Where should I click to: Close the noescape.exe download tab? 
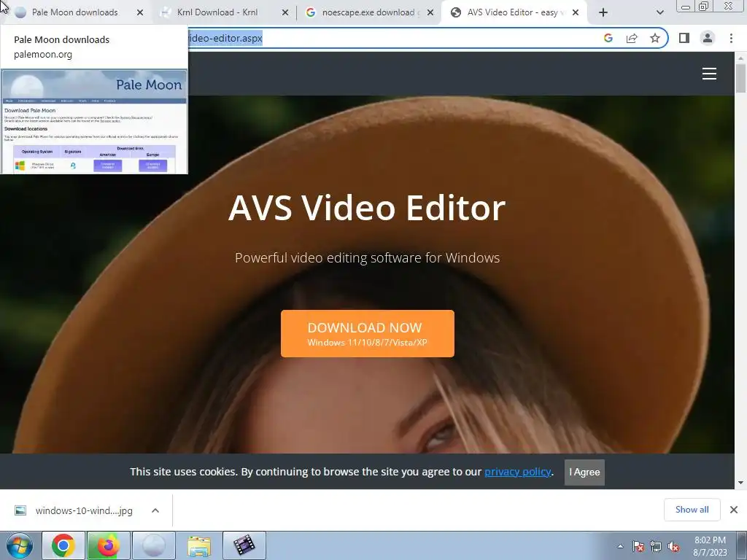coord(430,13)
